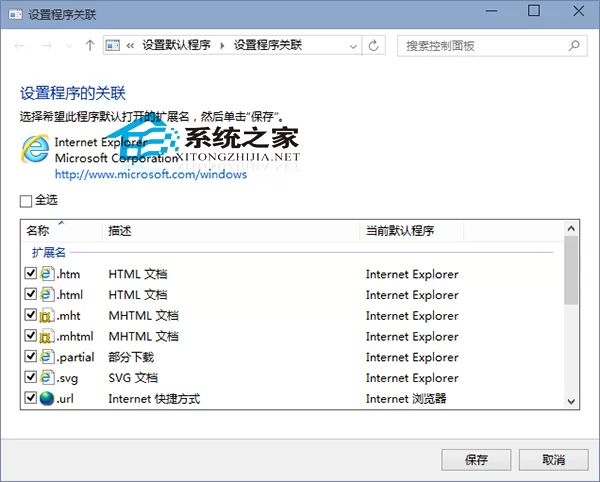This screenshot has height=482, width=600.
Task: Click the refresh icon next to address bar
Action: (x=373, y=46)
